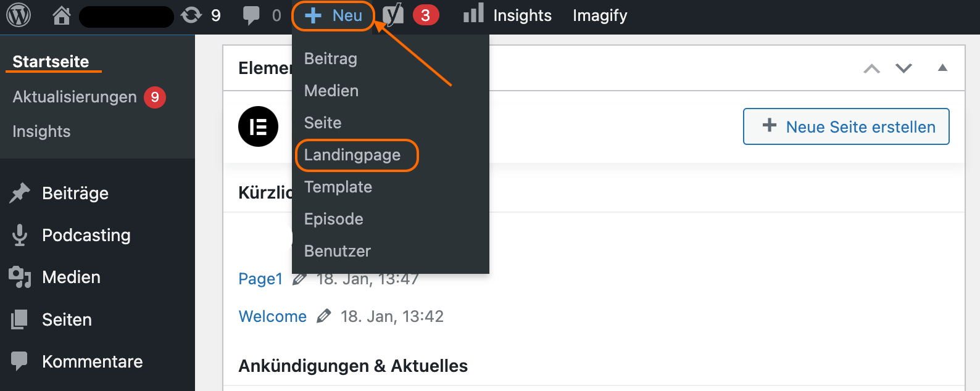This screenshot has height=391, width=980.
Task: Click the Podcasting microphone icon
Action: pyautogui.click(x=20, y=235)
